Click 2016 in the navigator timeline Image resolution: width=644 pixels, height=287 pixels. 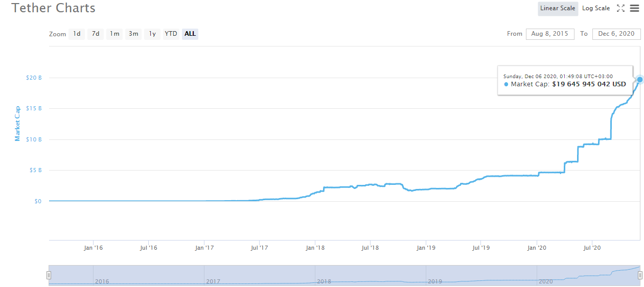coord(102,281)
